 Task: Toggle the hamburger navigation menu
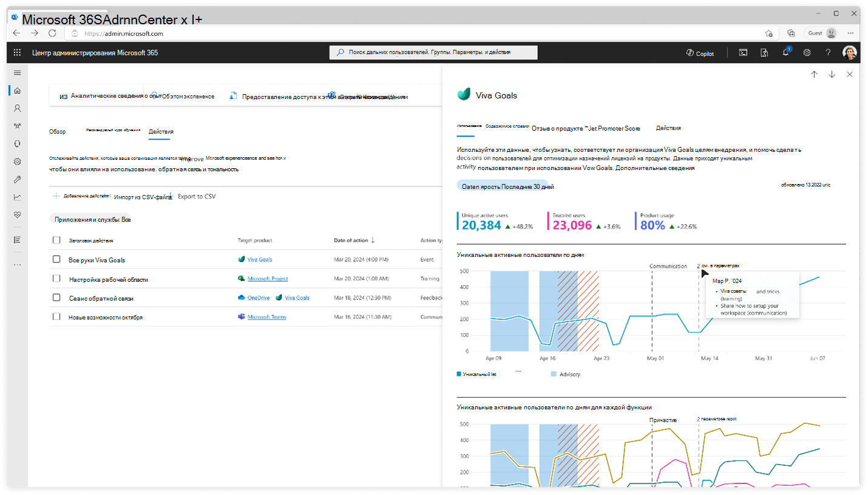click(17, 73)
